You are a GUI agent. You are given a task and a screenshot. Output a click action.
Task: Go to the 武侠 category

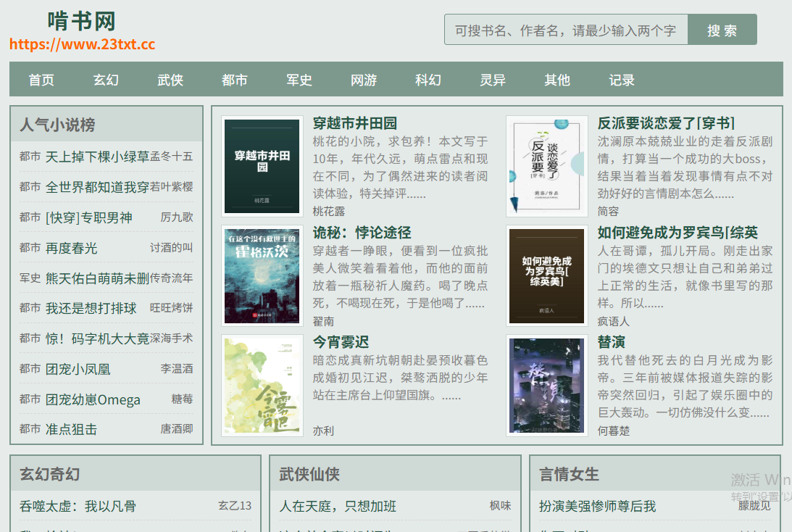[170, 80]
